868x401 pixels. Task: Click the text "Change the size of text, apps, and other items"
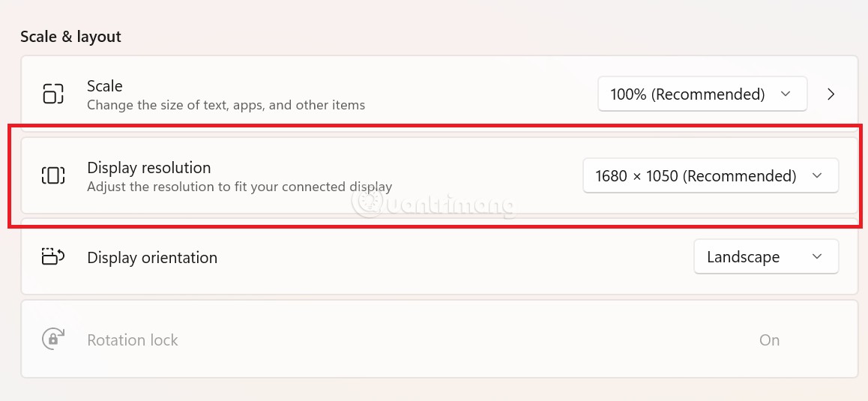tap(226, 105)
